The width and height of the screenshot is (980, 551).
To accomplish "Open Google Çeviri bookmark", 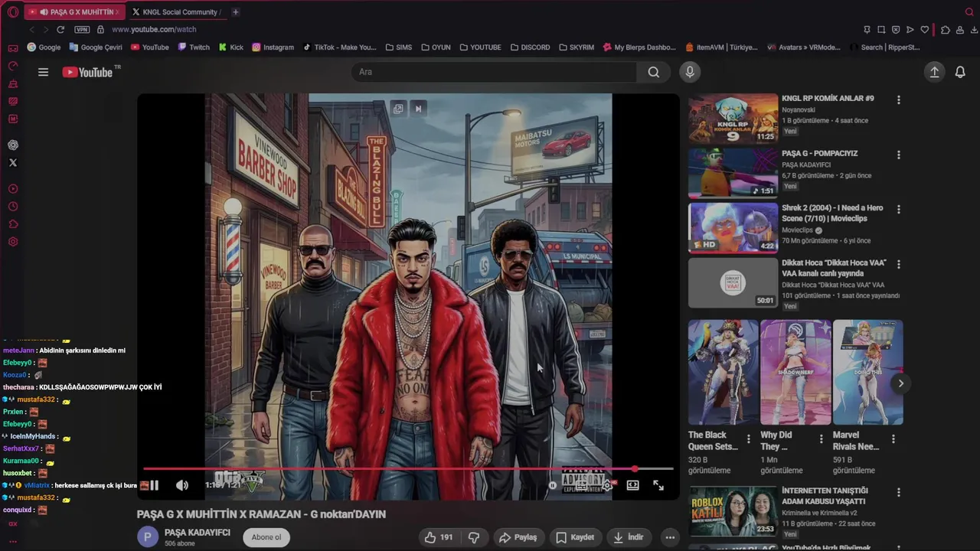I will click(x=96, y=47).
